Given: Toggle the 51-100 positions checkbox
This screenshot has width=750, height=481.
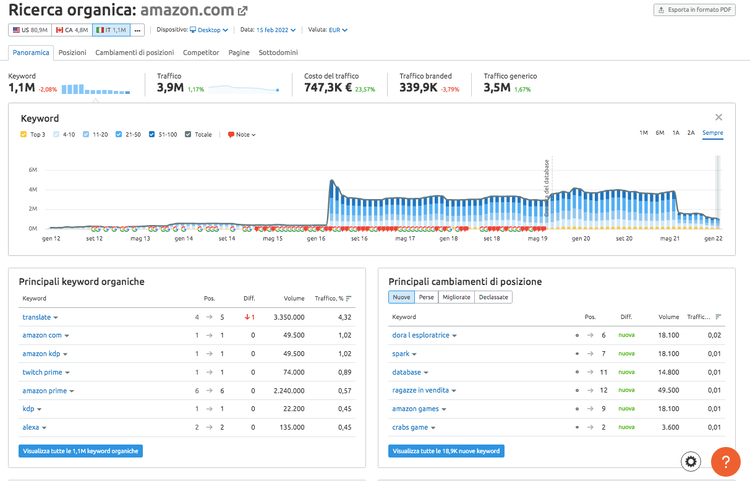Looking at the screenshot, I should pos(152,134).
